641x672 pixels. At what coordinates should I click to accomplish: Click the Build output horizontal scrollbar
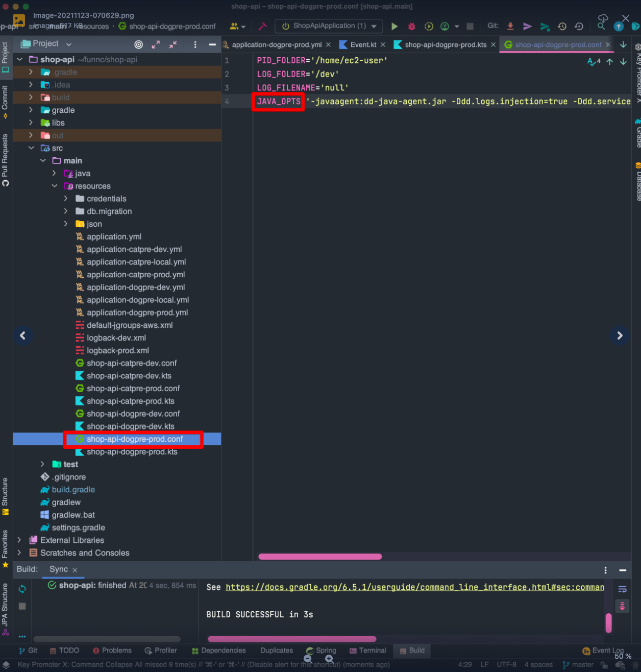pos(292,639)
